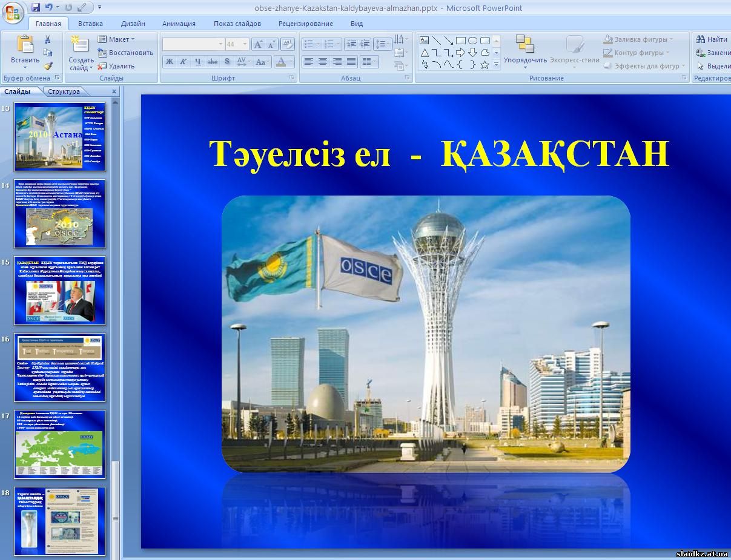Screen dimensions: 731x560
Task: Justify the paragraph text
Action: (352, 62)
